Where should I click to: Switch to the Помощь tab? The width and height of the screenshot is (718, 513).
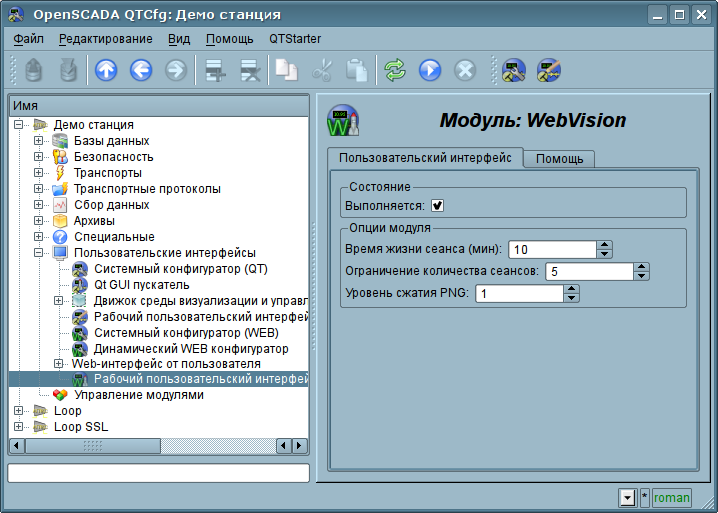click(560, 159)
